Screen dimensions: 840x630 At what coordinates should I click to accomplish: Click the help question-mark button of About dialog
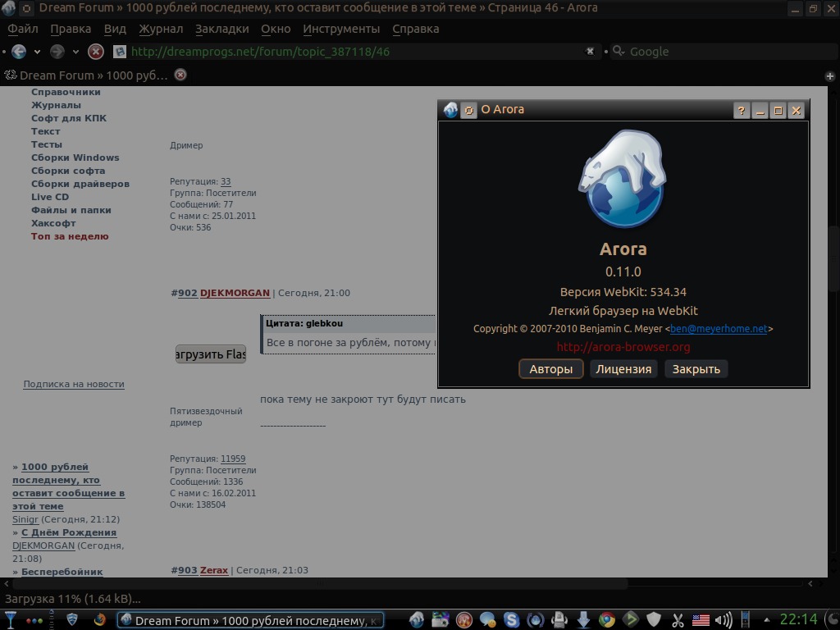tap(742, 111)
